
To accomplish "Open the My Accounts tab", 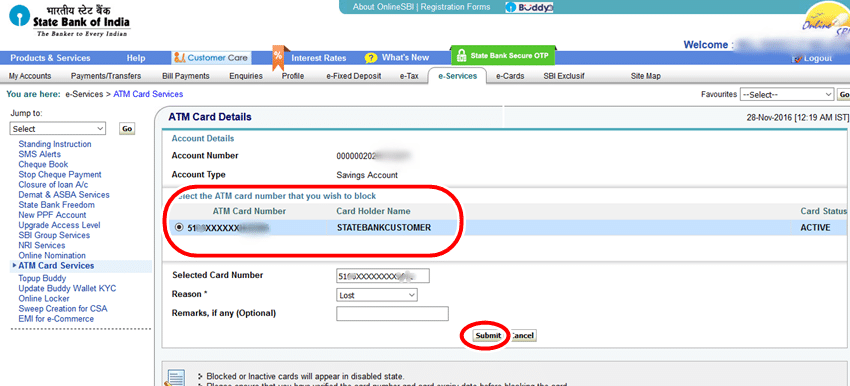I will [x=30, y=76].
